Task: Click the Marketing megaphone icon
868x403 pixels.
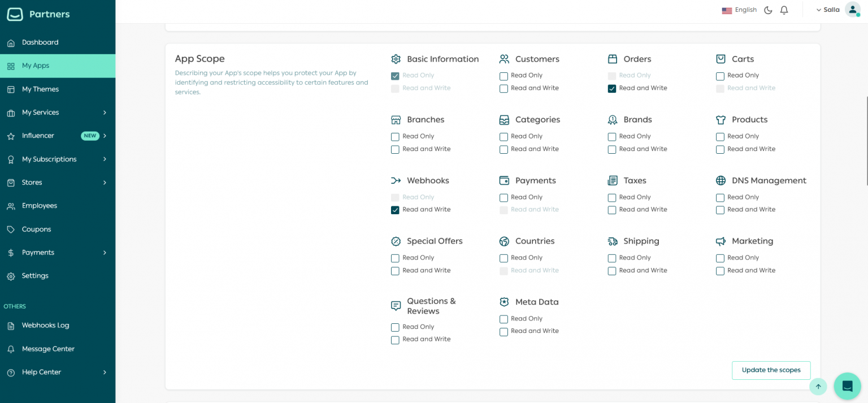Action: [721, 240]
